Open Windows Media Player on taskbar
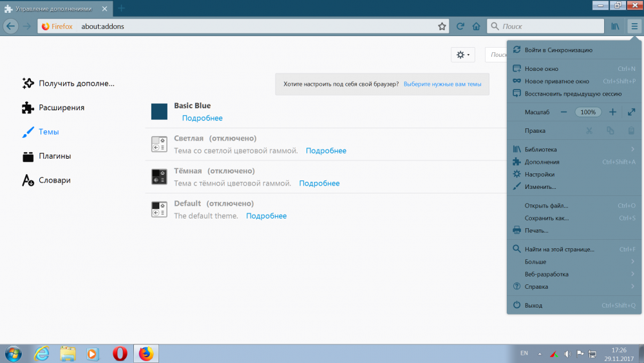Viewport: 644px width, 363px height. coord(93,353)
